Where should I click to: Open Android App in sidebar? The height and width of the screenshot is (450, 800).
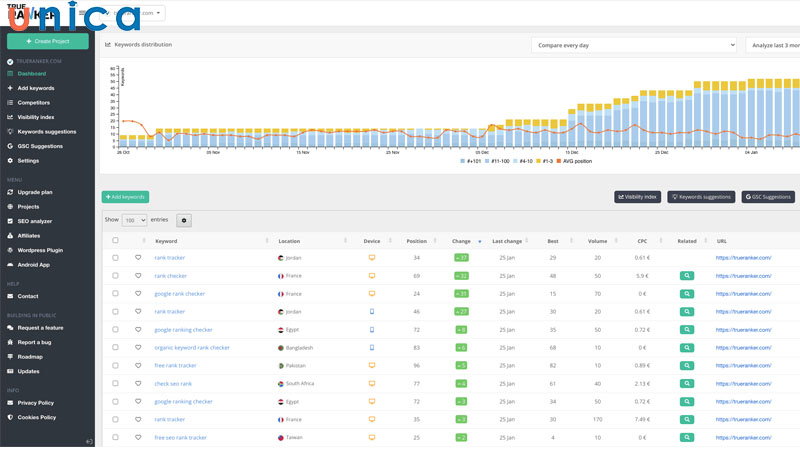(33, 265)
